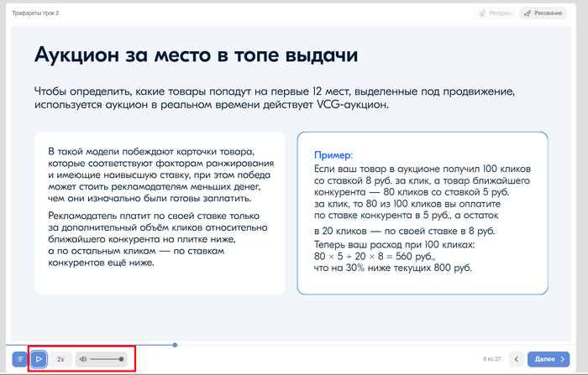Adjust the volume slider
This screenshot has width=588, height=375.
coord(107,359)
